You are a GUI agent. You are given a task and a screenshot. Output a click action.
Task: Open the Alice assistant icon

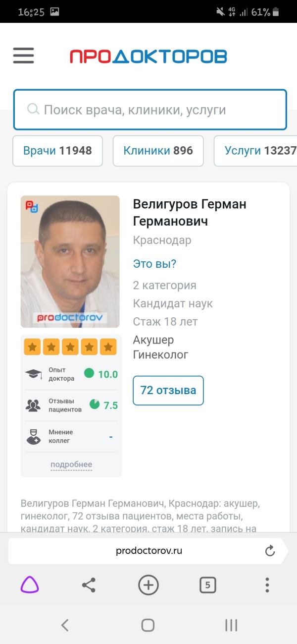click(30, 585)
